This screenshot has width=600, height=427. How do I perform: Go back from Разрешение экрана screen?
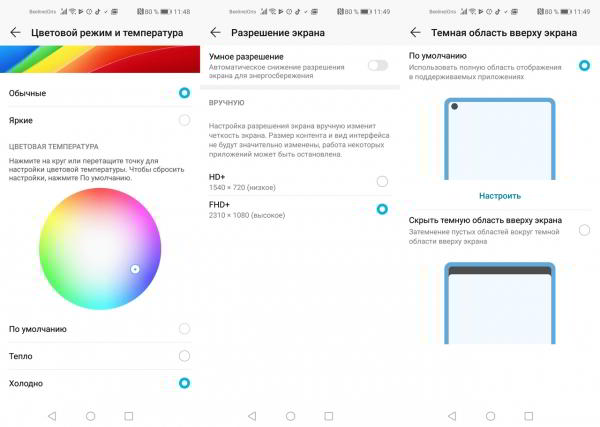click(215, 33)
